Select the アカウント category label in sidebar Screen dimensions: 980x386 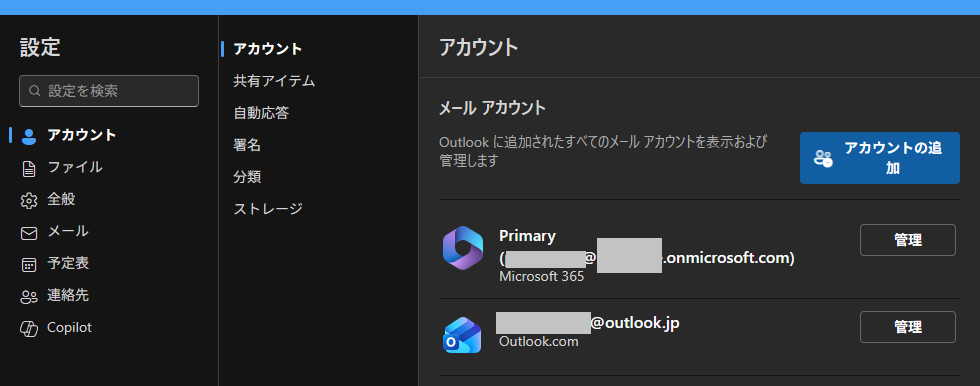point(82,135)
